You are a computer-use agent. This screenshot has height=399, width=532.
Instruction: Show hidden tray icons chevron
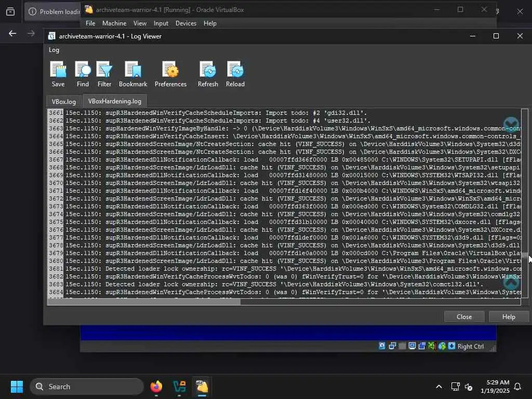click(438, 387)
